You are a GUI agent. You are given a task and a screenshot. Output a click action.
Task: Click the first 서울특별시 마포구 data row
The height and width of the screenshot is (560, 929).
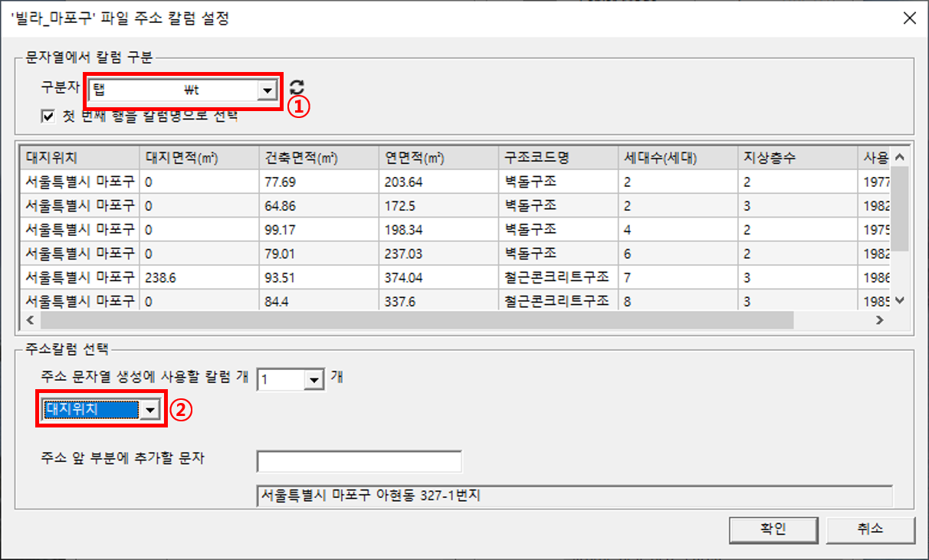click(x=79, y=181)
